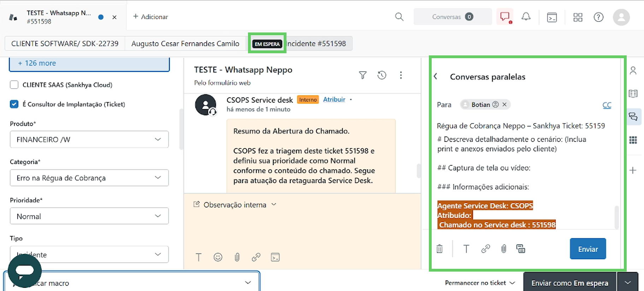Expand submit status options arrow
Viewport: 644px width, 291px height.
pyautogui.click(x=628, y=283)
